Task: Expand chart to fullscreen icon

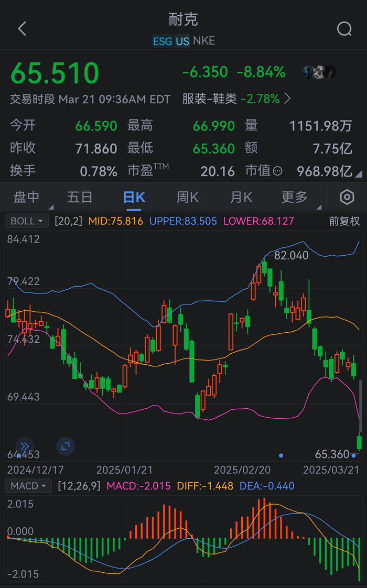Action: point(66,447)
